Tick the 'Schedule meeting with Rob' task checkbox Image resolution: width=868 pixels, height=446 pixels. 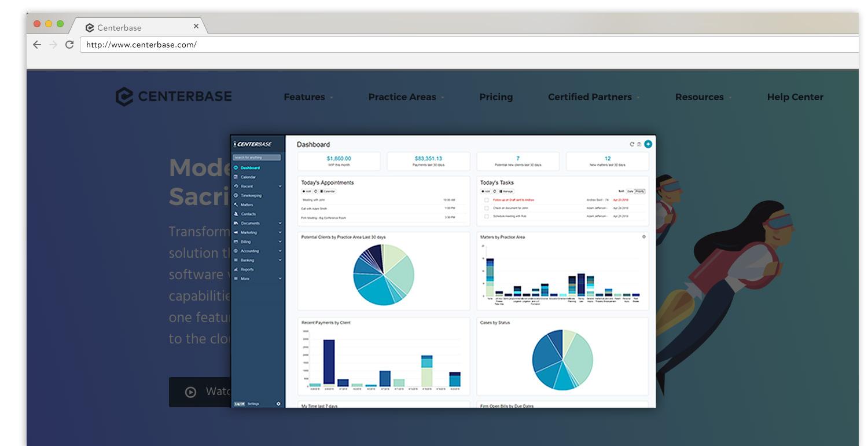pyautogui.click(x=487, y=216)
